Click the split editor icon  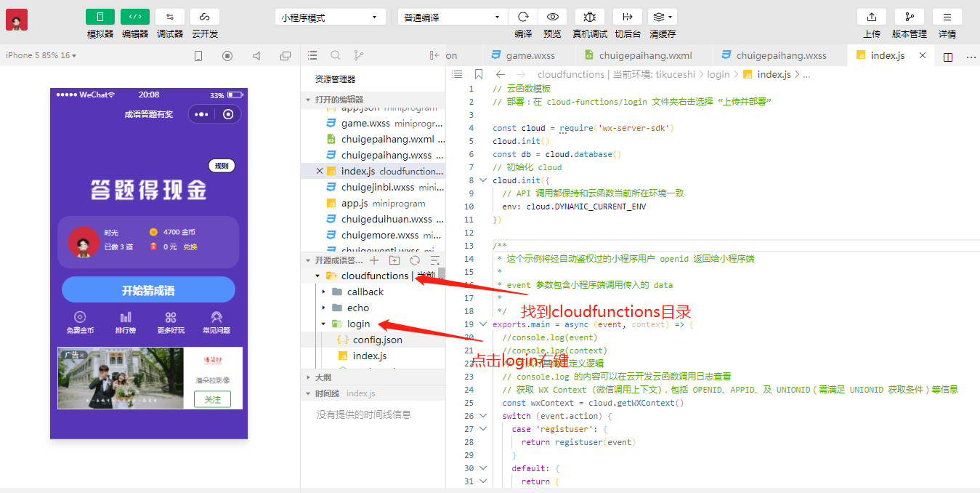[948, 57]
